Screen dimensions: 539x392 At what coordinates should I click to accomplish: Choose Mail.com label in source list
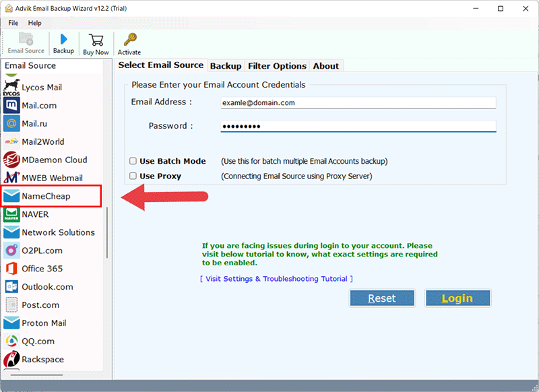coord(39,106)
